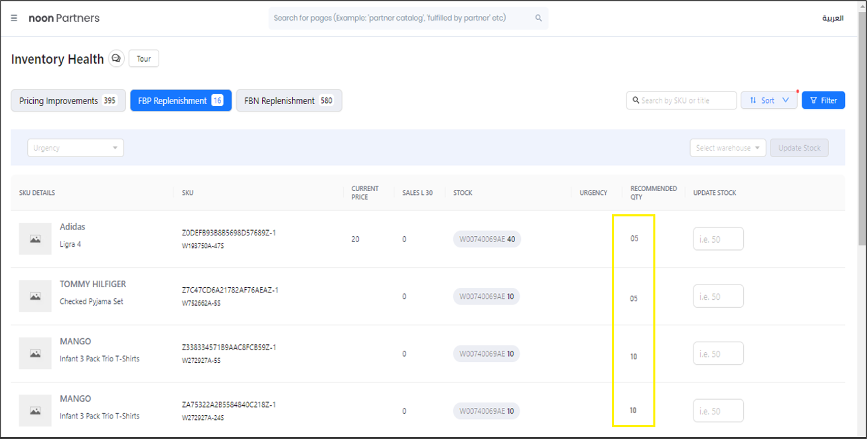
Task: Switch language to Arabic
Action: tap(833, 19)
